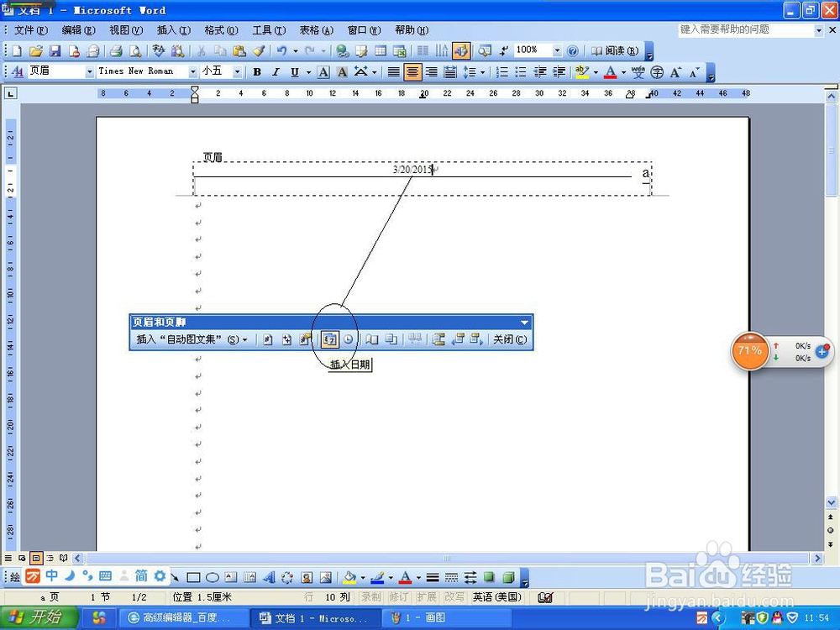Screen dimensions: 840x630
Task: Toggle italic formatting
Action: point(276,71)
